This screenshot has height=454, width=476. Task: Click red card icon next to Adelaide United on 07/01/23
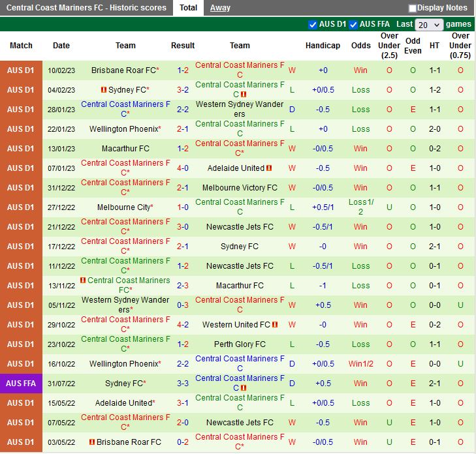click(269, 168)
